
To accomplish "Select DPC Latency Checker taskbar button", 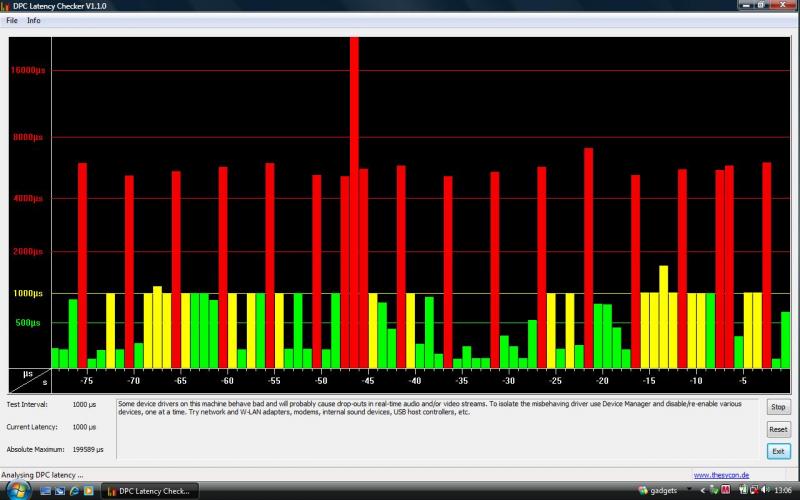I will (150, 491).
